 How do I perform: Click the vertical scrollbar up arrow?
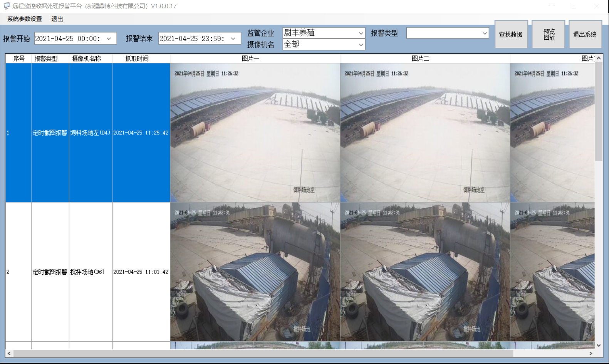599,58
